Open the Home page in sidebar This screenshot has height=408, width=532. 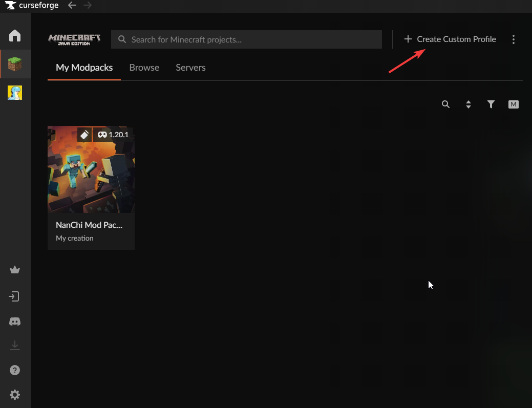tap(15, 35)
